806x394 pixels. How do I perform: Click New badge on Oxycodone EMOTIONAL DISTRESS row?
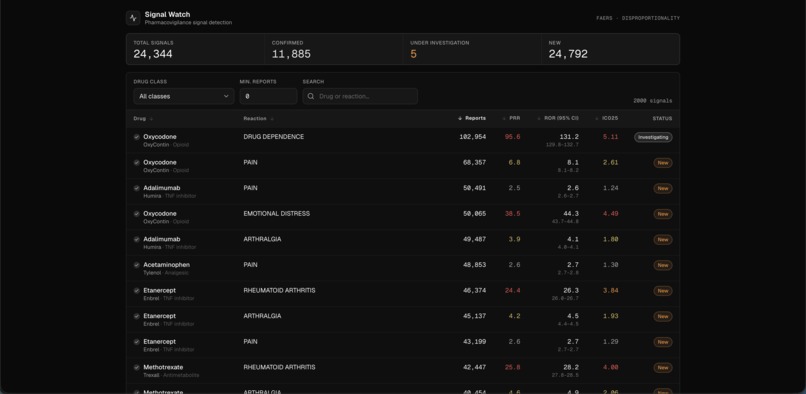(663, 214)
